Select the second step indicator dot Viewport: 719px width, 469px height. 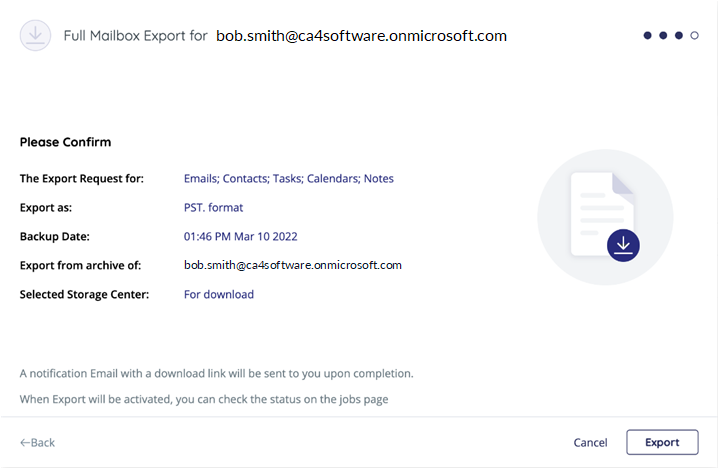[663, 35]
